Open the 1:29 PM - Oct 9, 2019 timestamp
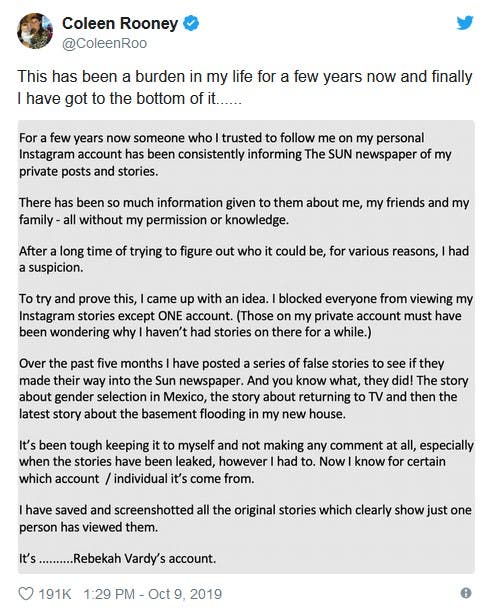The image size is (490, 613). (x=153, y=594)
